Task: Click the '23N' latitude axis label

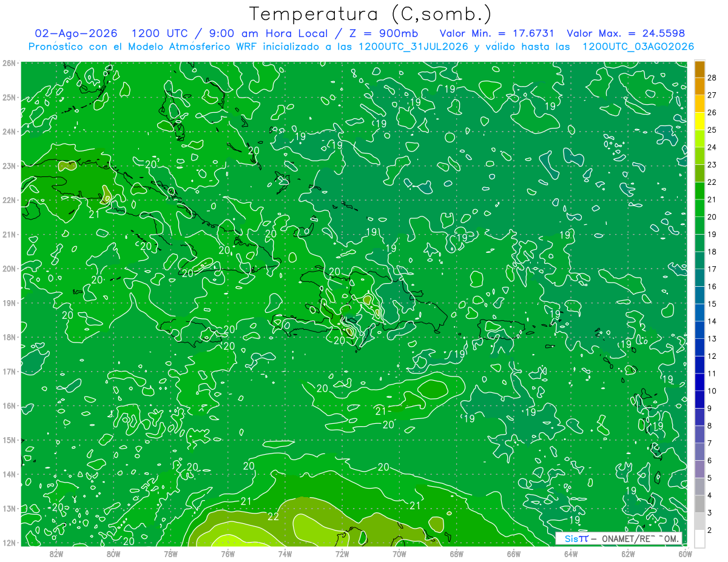Action: 8,166
